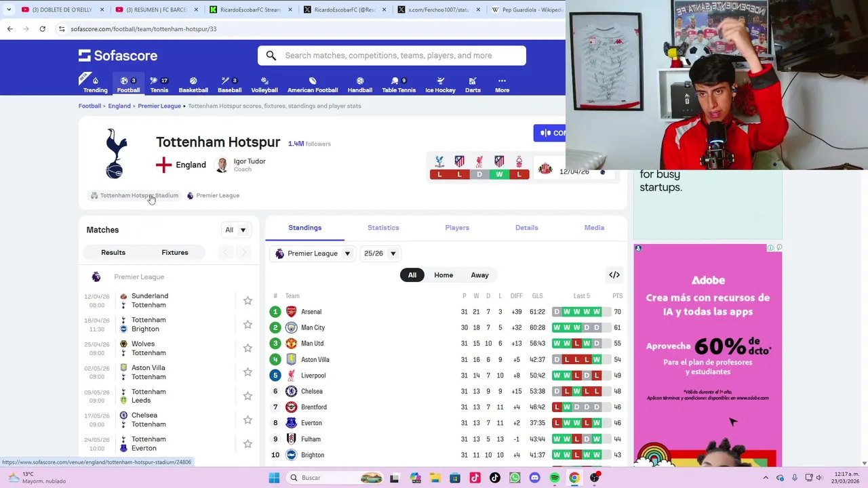Favorite the Chelsea vs Tottenham match
This screenshot has height=488, width=868.
248,420
